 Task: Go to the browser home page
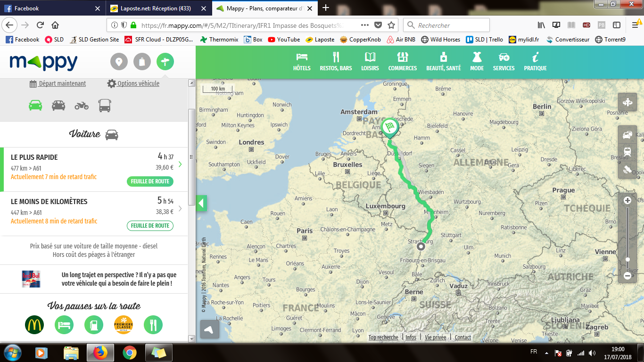point(55,25)
